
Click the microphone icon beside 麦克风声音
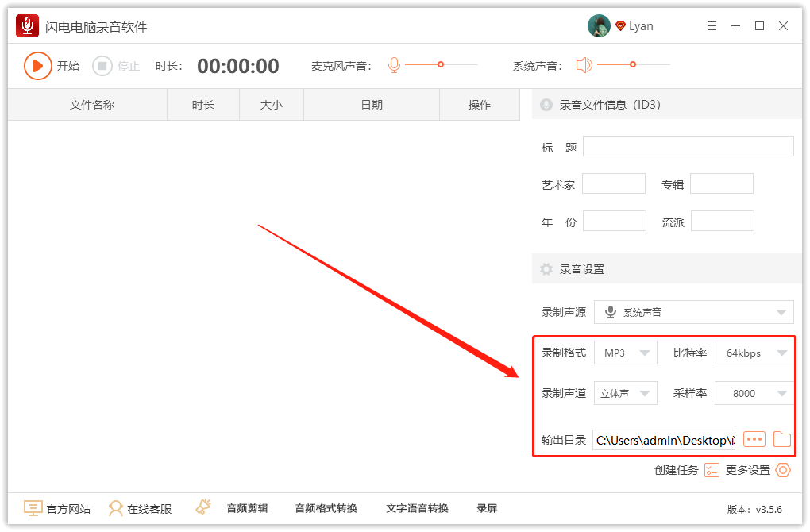(395, 65)
